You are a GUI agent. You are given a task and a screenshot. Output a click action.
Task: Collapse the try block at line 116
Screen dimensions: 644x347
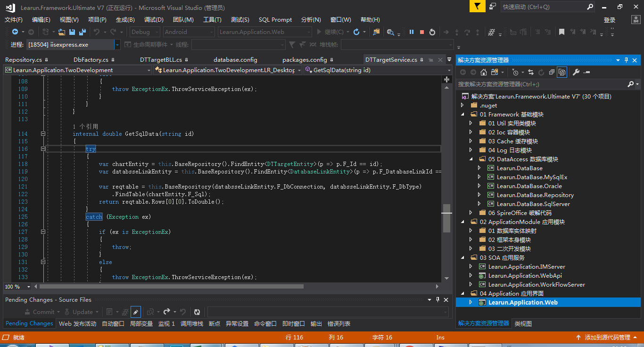click(x=43, y=149)
